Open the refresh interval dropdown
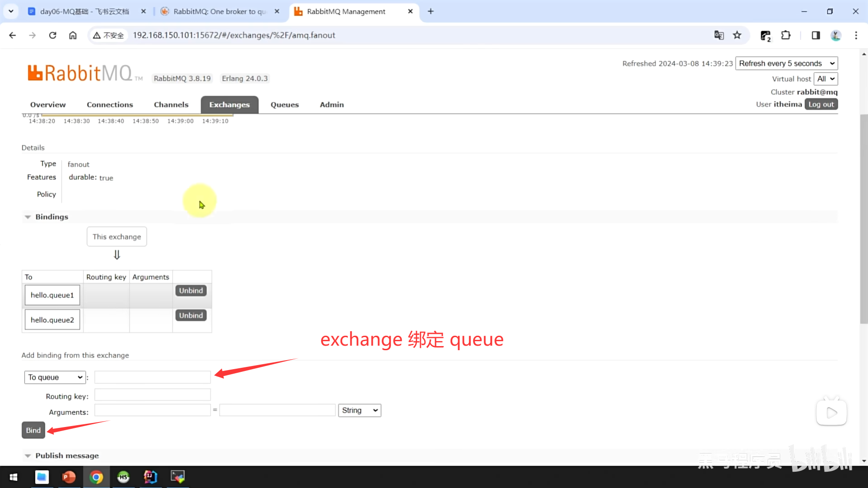Image resolution: width=868 pixels, height=488 pixels. [x=786, y=63]
